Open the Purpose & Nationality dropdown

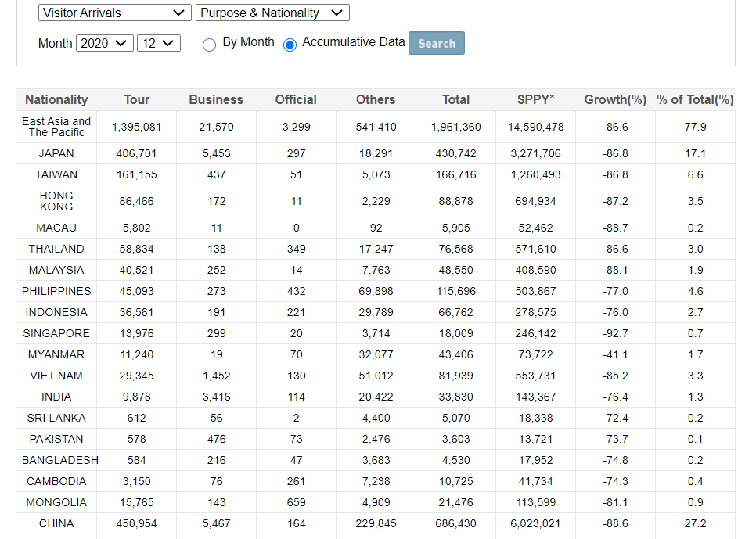(x=272, y=13)
